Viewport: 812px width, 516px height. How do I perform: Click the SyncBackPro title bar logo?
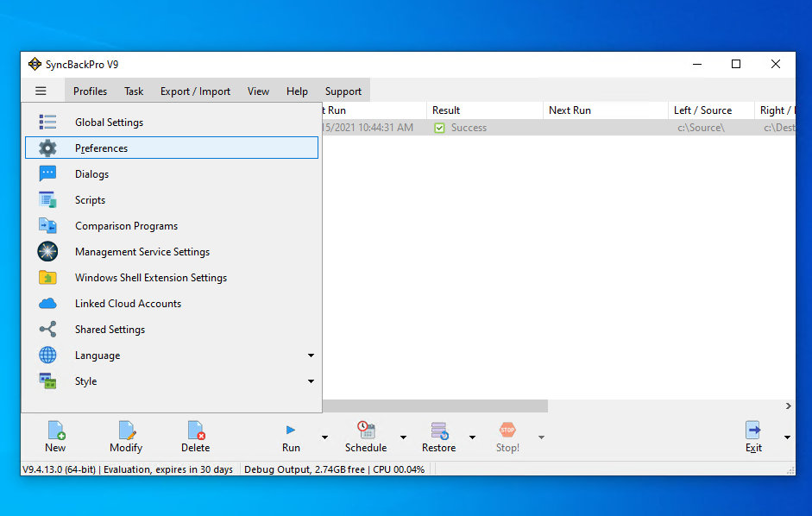click(x=35, y=64)
